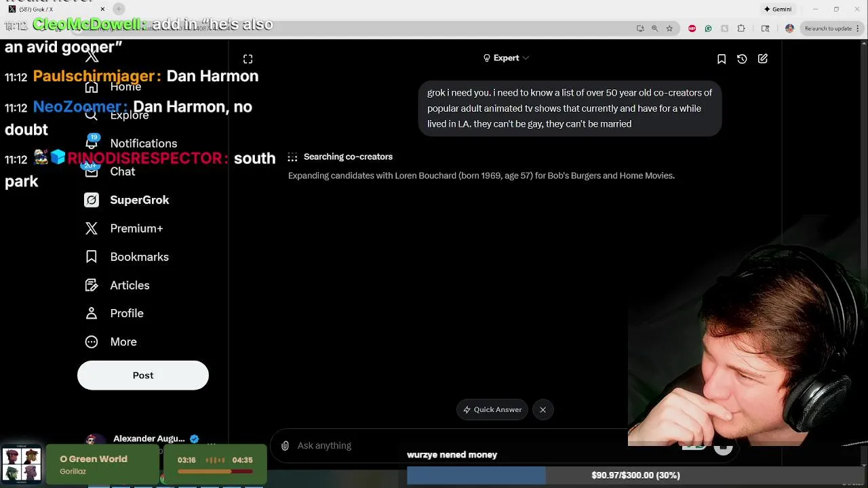
Task: Click the More circle-dots icon
Action: pyautogui.click(x=92, y=342)
